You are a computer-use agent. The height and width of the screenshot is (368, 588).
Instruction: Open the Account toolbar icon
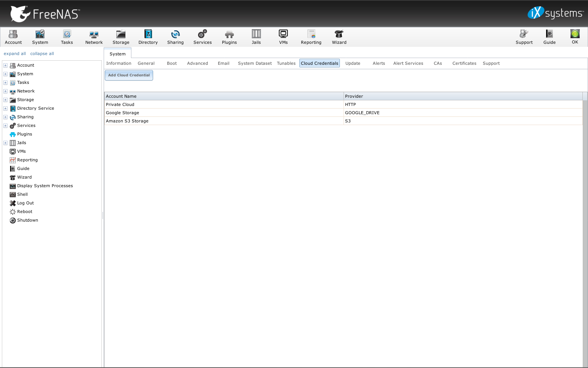tap(13, 37)
